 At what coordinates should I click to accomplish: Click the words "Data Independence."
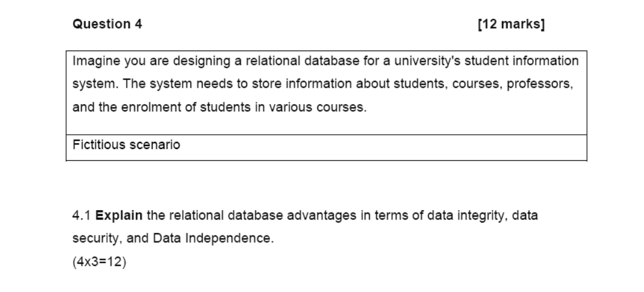tap(213, 238)
